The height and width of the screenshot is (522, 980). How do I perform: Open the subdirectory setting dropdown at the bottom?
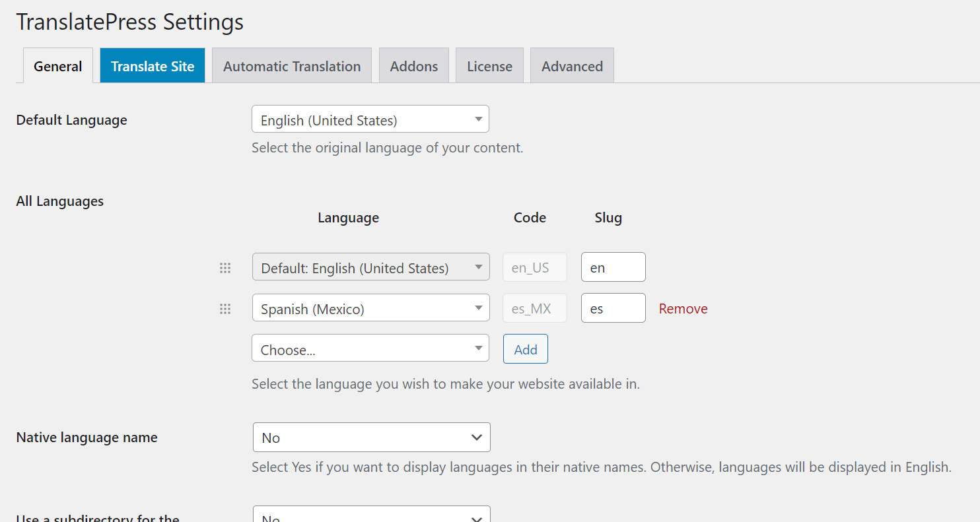(x=371, y=515)
